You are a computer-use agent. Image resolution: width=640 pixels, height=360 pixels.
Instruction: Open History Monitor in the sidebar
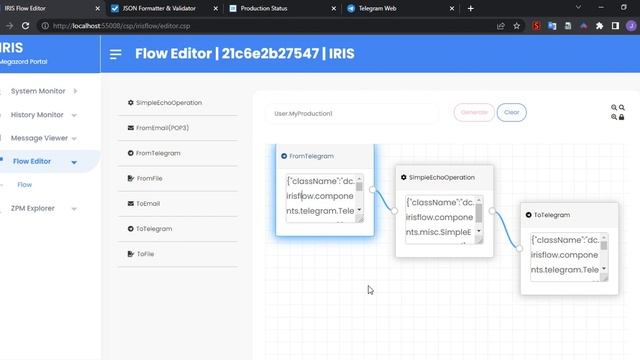[37, 115]
